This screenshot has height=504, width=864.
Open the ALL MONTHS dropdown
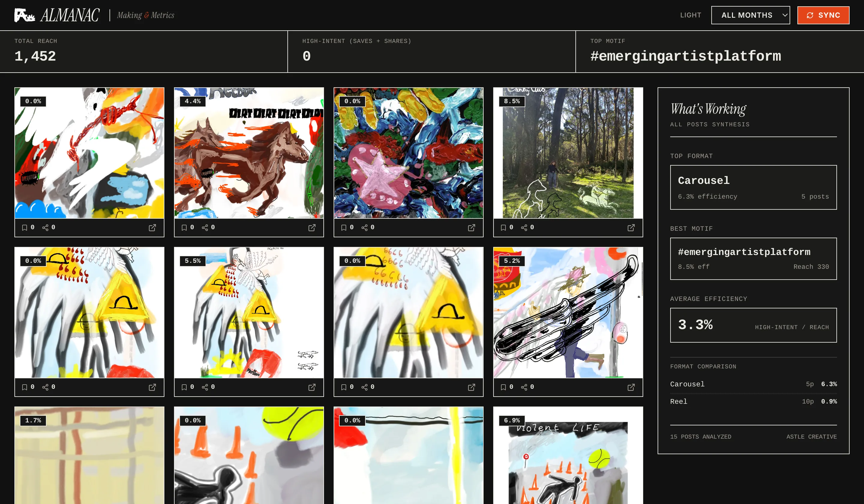coord(751,15)
